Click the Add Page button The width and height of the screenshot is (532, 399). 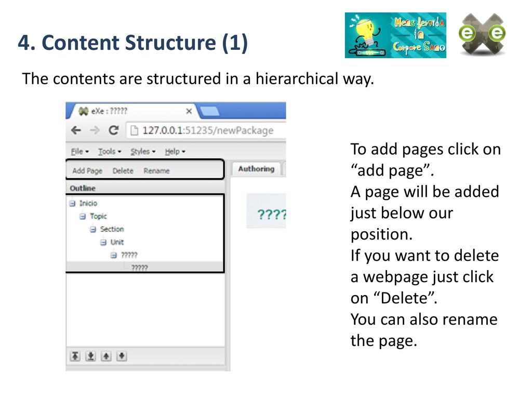pyautogui.click(x=87, y=170)
